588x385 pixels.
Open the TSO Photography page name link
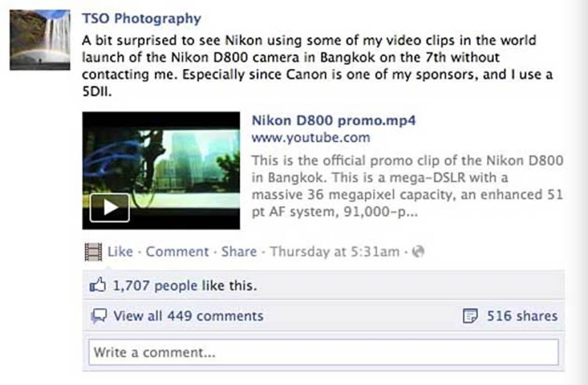[142, 19]
